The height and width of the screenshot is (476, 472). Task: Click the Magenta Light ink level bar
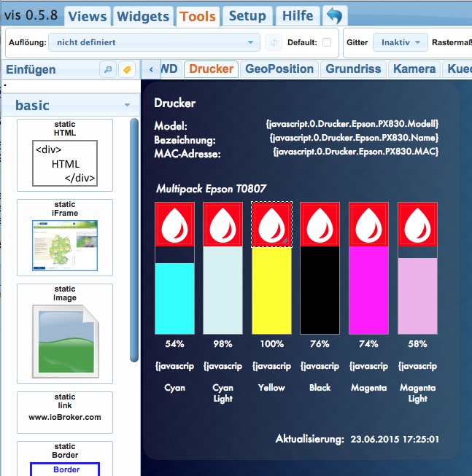click(417, 296)
